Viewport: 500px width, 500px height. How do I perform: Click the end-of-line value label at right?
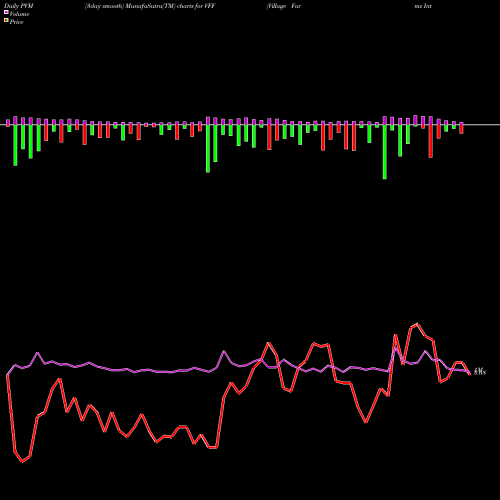pos(480,372)
